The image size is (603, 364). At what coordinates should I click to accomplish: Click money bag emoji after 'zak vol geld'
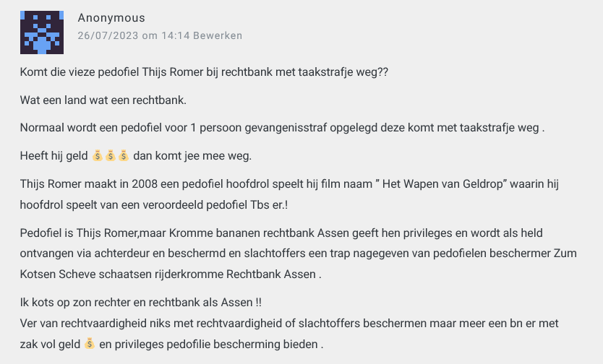click(90, 344)
